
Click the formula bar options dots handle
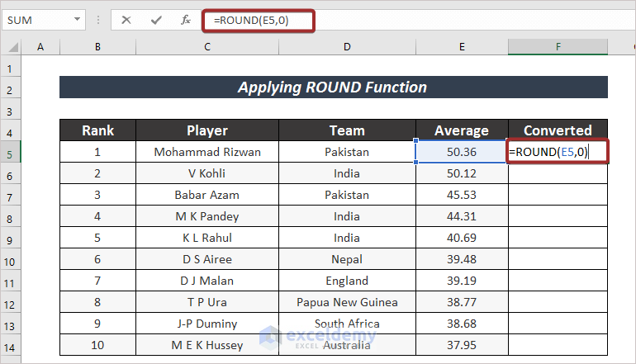click(99, 20)
